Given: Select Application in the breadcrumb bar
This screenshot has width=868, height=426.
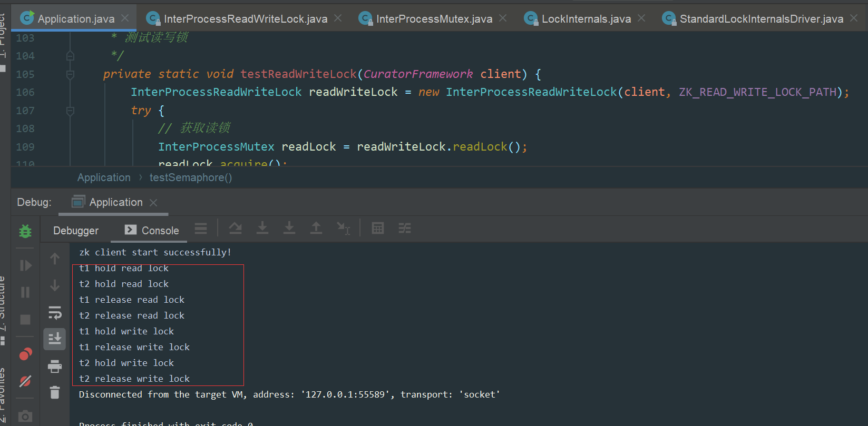Looking at the screenshot, I should (104, 177).
